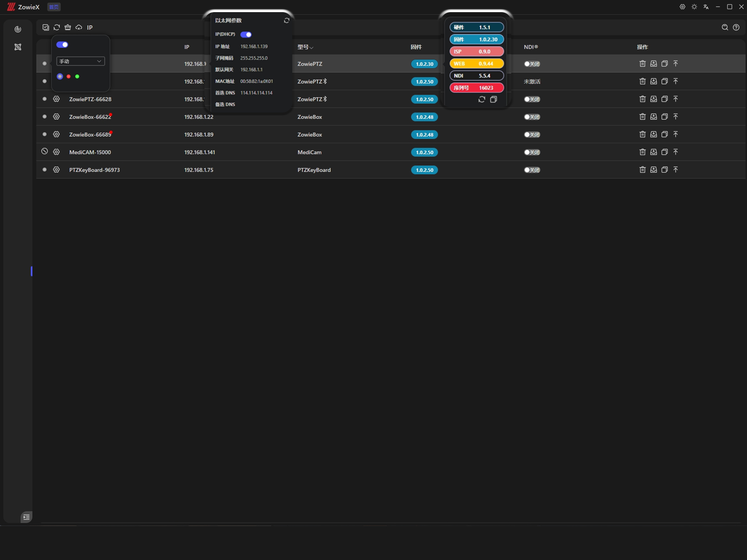The width and height of the screenshot is (747, 560).
Task: Copy version info in firmware popup
Action: (x=493, y=99)
